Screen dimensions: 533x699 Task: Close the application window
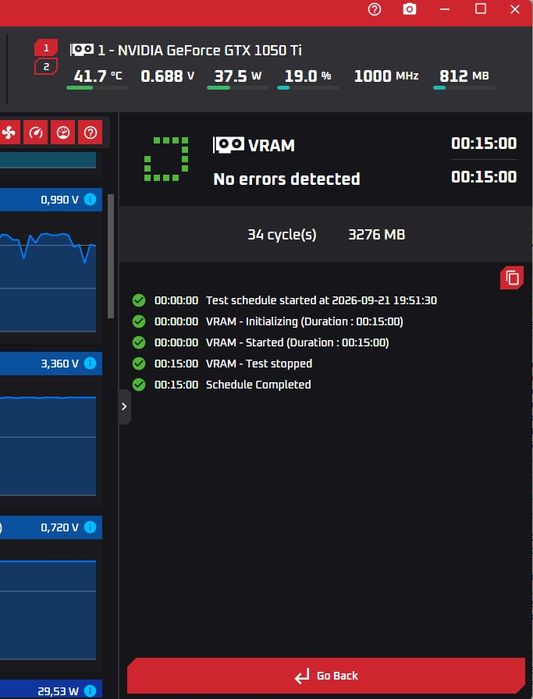point(515,9)
